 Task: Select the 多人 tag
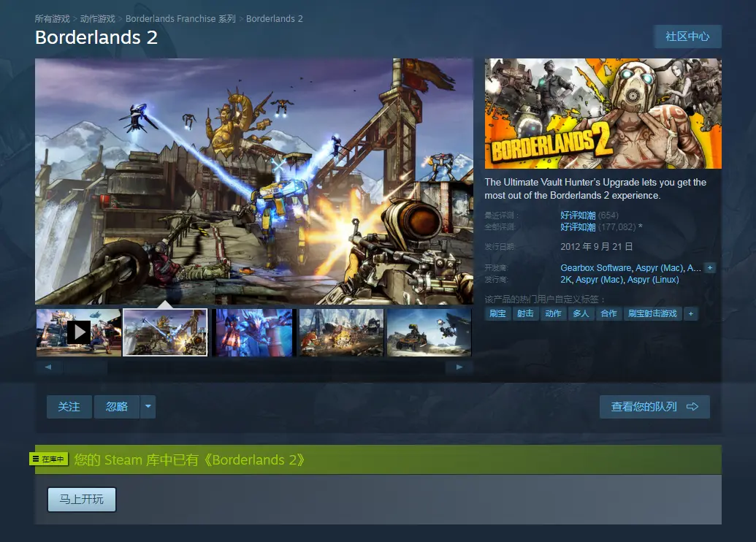(581, 313)
